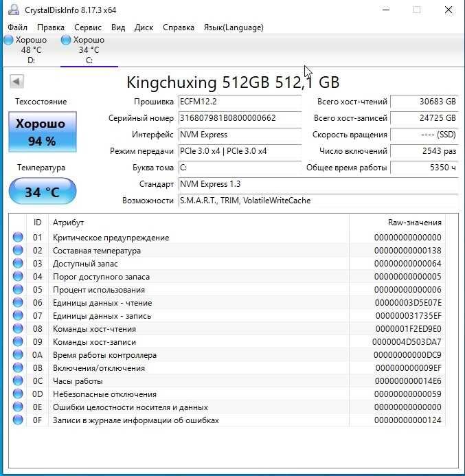
Task: Click the serial number field 316807981B0800000662
Action: coord(240,117)
